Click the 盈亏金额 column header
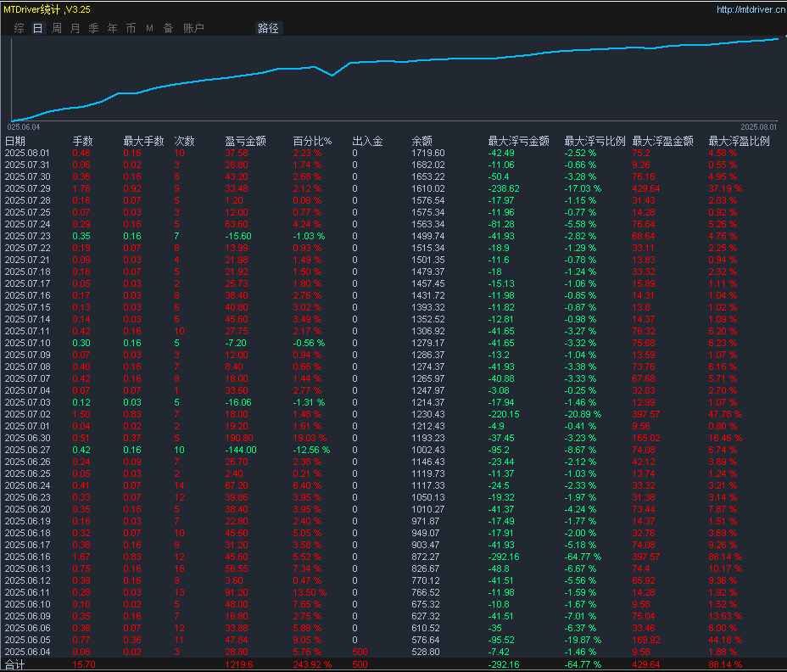 point(245,141)
